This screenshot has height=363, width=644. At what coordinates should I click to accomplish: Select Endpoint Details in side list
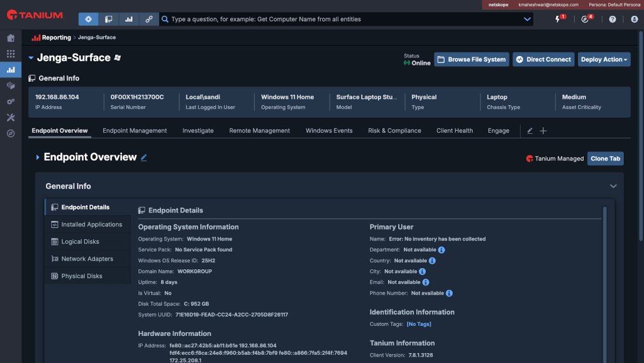87,208
